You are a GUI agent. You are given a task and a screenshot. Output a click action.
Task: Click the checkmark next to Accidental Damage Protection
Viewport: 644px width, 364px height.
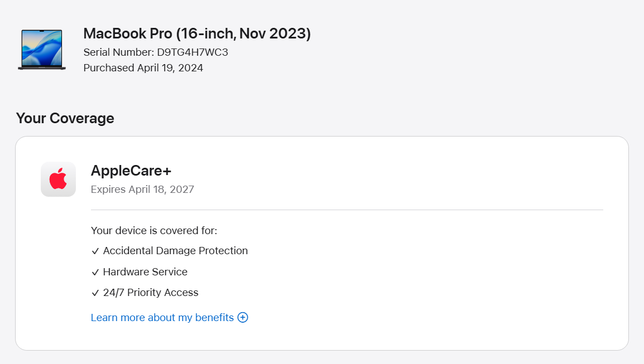[x=95, y=251]
